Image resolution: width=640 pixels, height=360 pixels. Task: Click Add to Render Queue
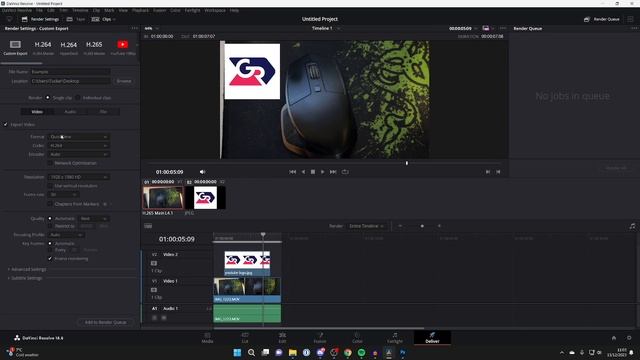coord(105,322)
